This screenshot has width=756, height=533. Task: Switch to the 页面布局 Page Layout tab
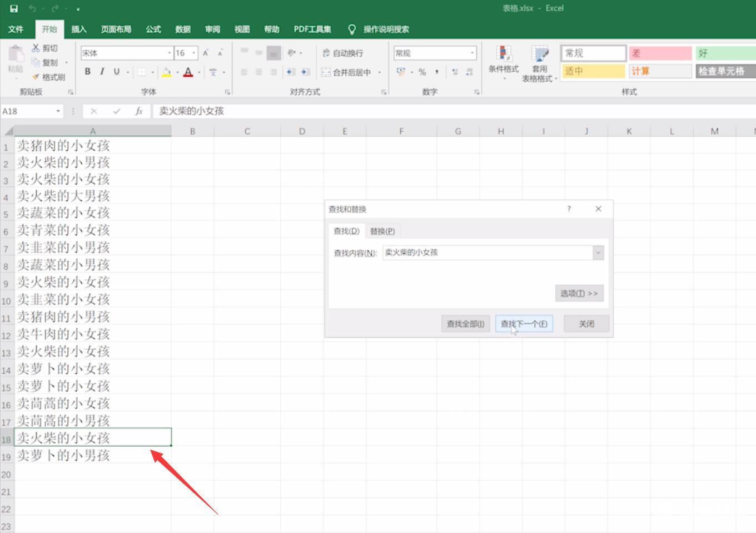pos(116,29)
